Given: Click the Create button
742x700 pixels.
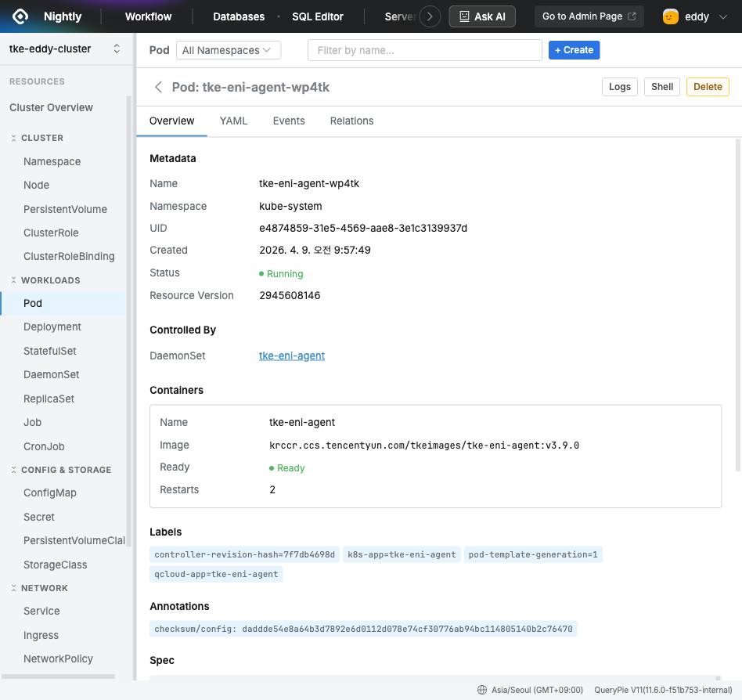Looking at the screenshot, I should point(574,50).
